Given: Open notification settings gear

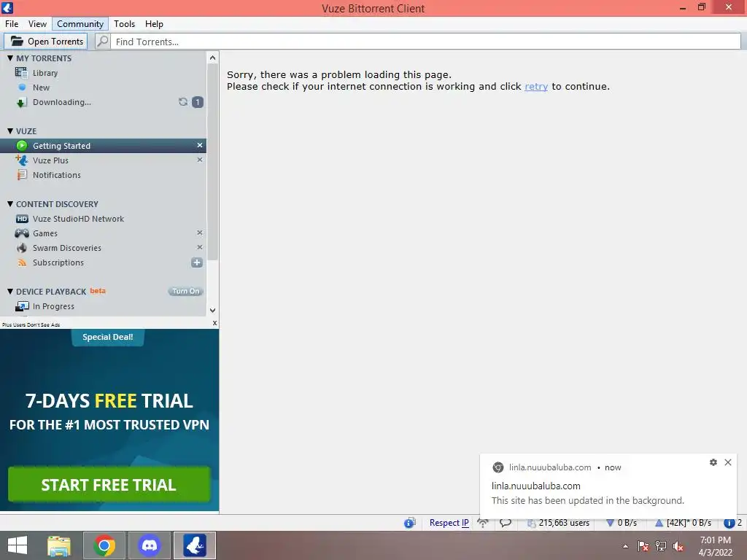Looking at the screenshot, I should click(713, 462).
